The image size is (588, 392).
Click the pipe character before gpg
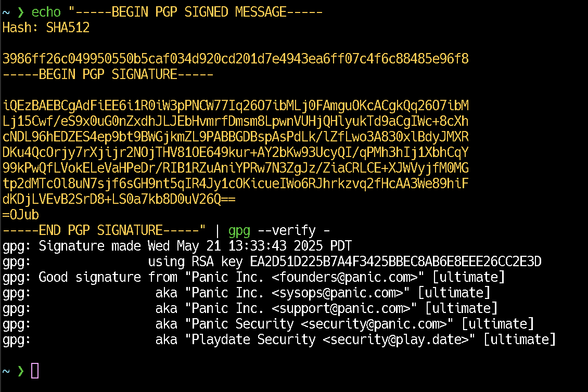pyautogui.click(x=217, y=230)
